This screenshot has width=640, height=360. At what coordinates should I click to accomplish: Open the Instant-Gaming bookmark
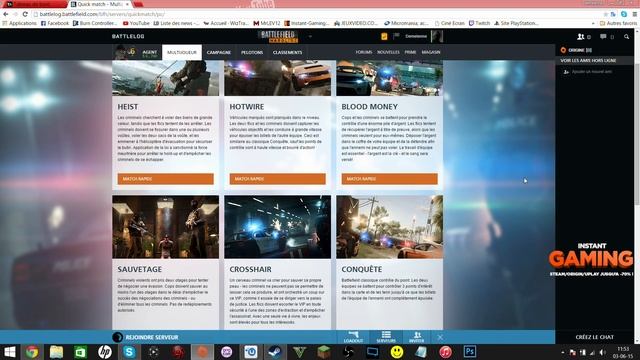[x=307, y=23]
